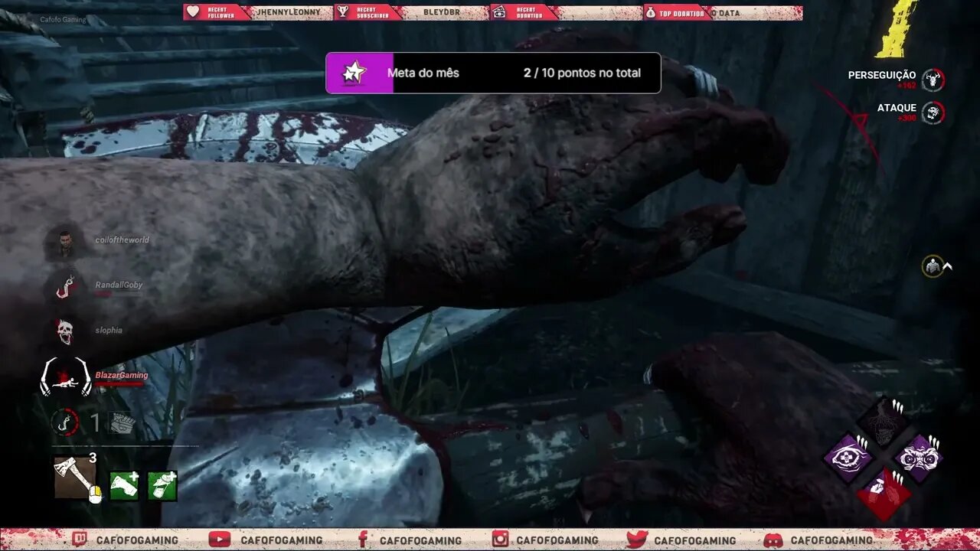Click the Instagram logo in bottom bar
980x551 pixels.
(x=500, y=540)
